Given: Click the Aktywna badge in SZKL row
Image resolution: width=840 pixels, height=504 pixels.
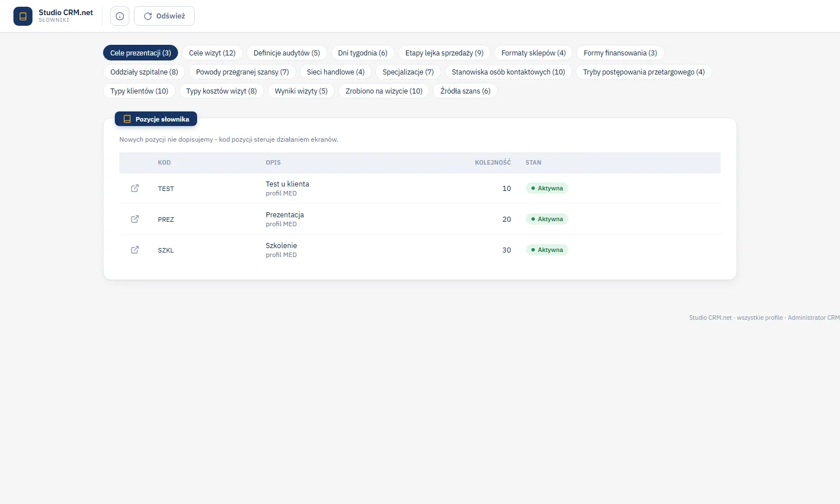Looking at the screenshot, I should (x=547, y=250).
